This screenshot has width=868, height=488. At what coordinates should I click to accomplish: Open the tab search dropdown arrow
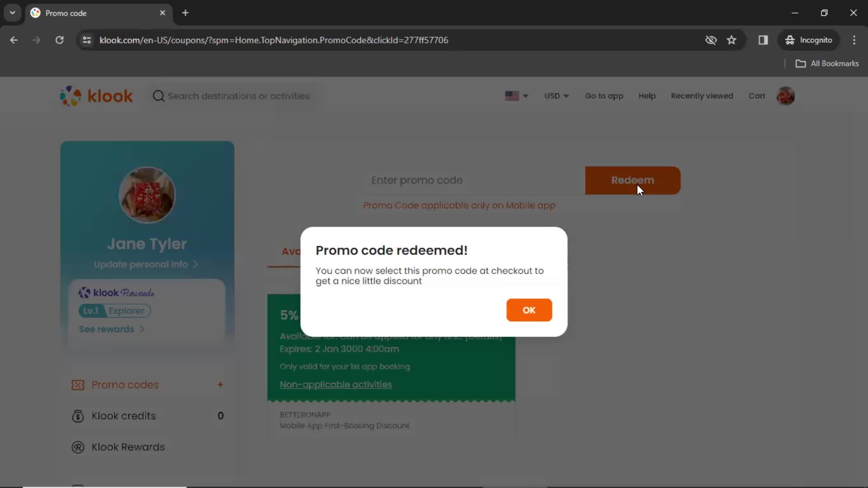pos(12,13)
